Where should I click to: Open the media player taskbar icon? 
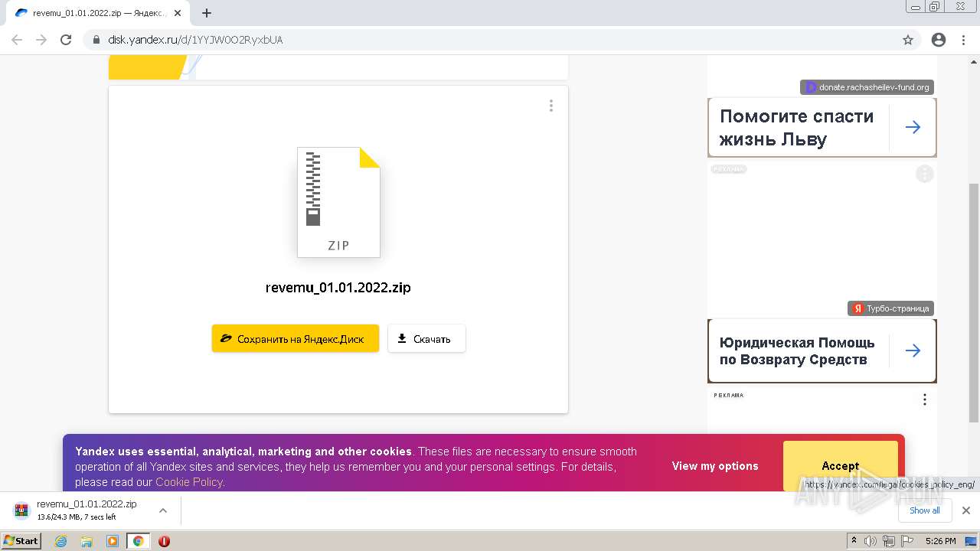point(113,541)
